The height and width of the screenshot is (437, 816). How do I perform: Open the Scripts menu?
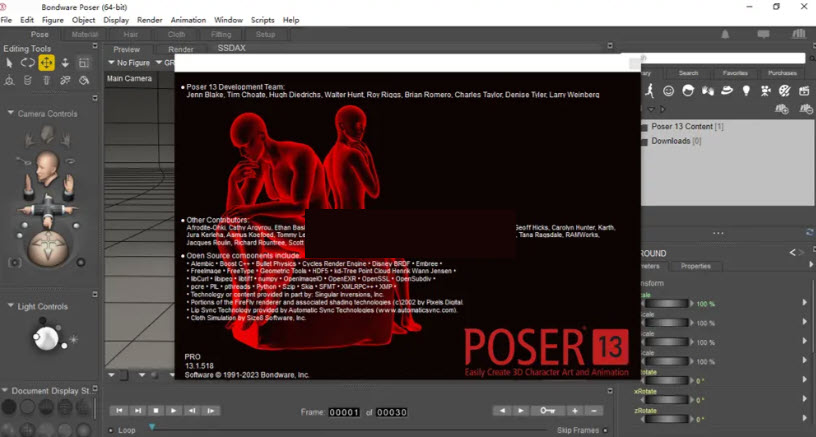click(x=263, y=20)
